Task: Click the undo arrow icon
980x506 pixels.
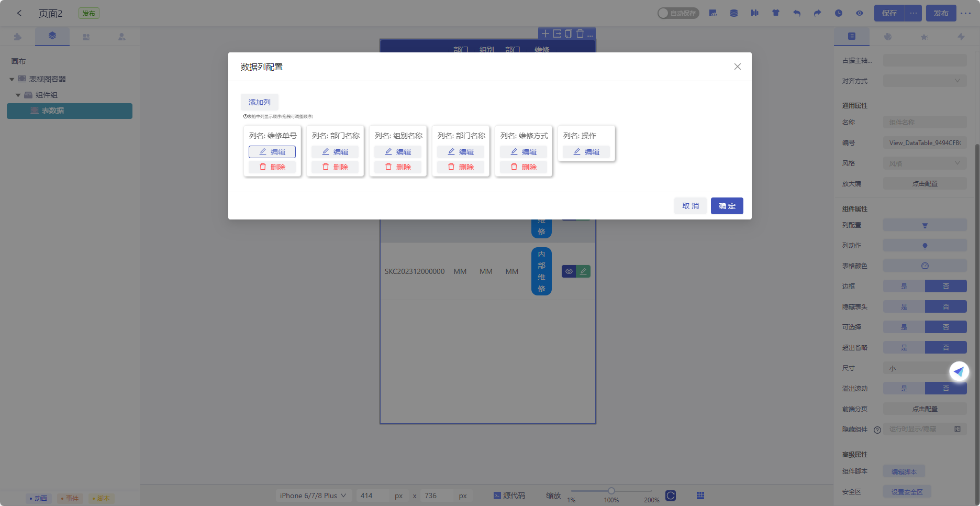Action: [797, 13]
